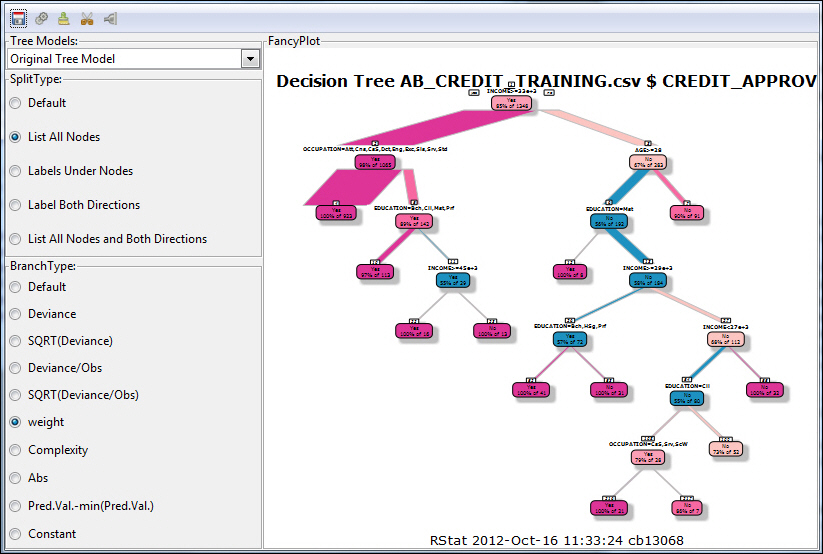Screen dimensions: 823x554
Task: Click leaf node No 100% of 31
Action: tap(608, 390)
